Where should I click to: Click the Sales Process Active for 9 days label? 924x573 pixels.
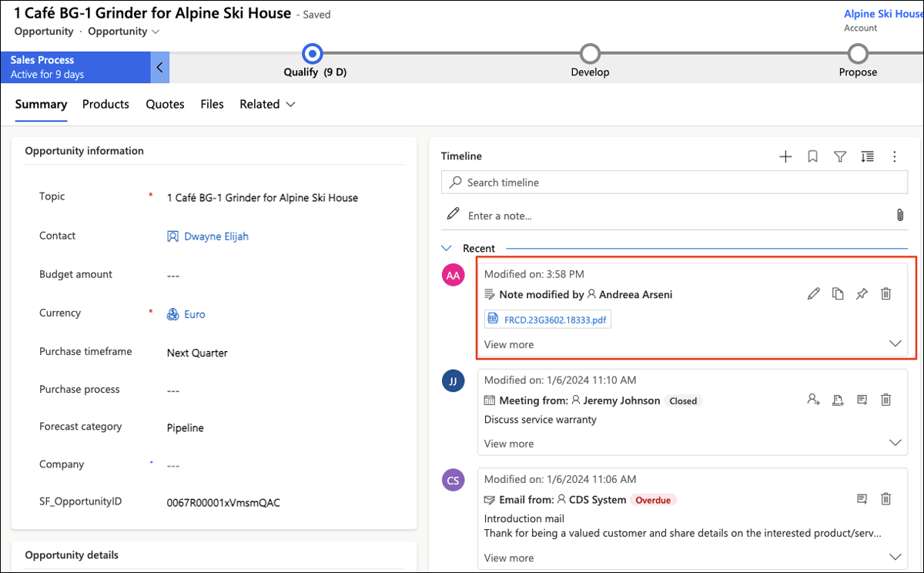(x=75, y=67)
